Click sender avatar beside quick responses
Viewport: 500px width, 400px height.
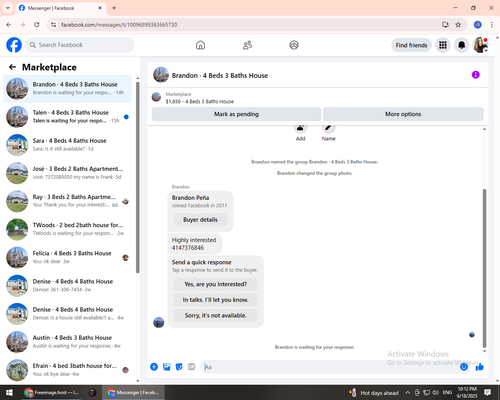tap(159, 322)
